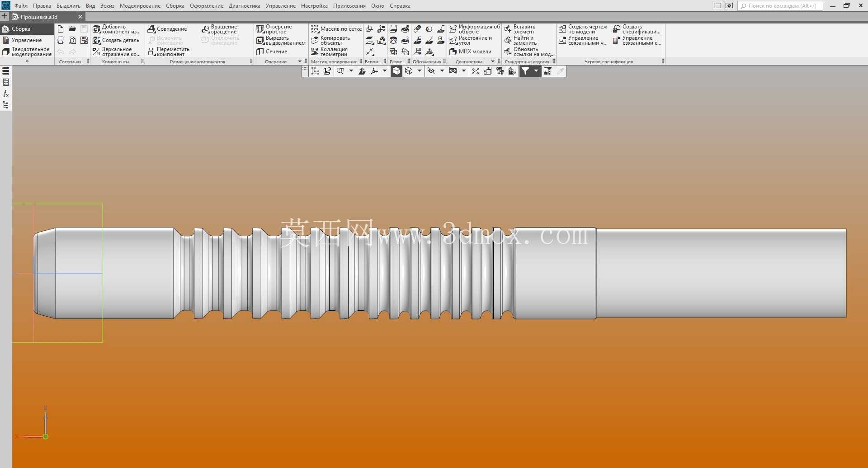Open the model tree panel icon
The image size is (868, 468).
(x=6, y=105)
